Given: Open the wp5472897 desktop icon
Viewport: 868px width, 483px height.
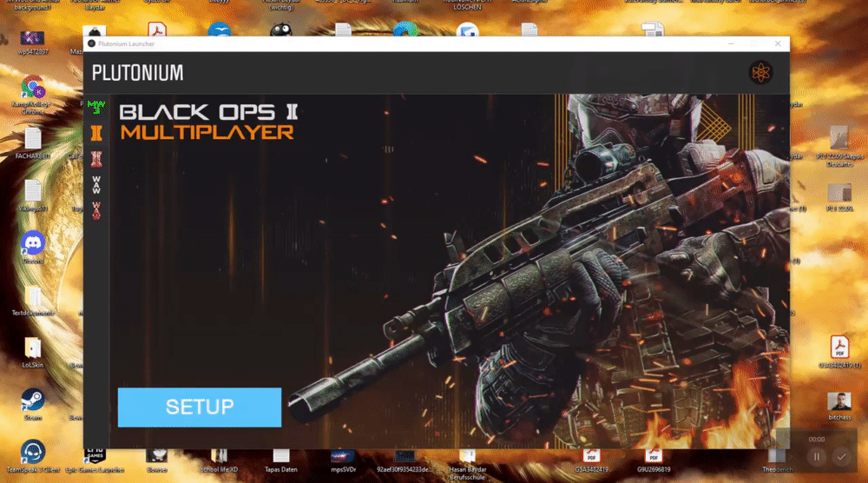Looking at the screenshot, I should coord(33,42).
